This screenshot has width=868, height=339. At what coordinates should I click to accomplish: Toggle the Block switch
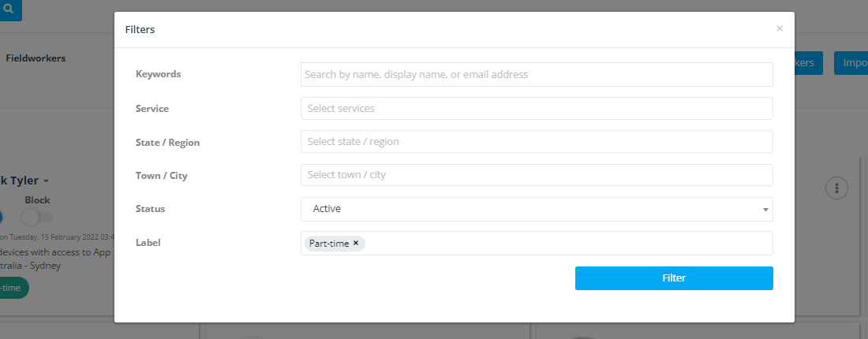pyautogui.click(x=38, y=216)
